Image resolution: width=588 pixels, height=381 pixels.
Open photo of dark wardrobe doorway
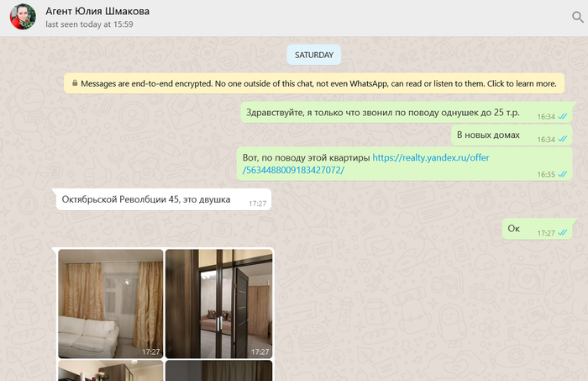[x=218, y=304]
